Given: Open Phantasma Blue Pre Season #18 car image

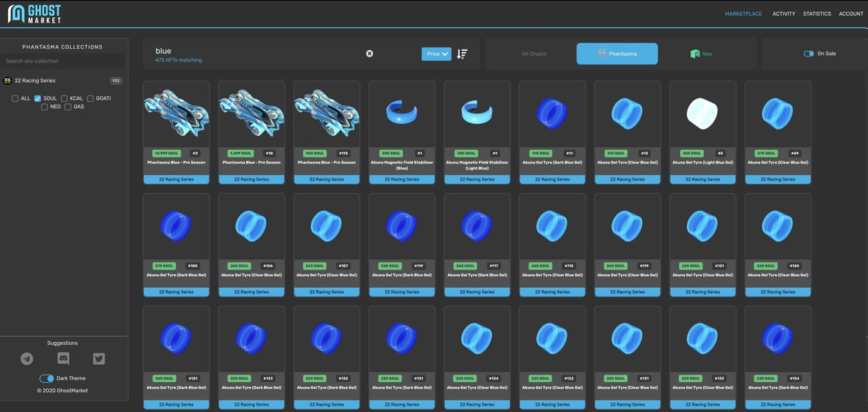Looking at the screenshot, I should click(252, 114).
